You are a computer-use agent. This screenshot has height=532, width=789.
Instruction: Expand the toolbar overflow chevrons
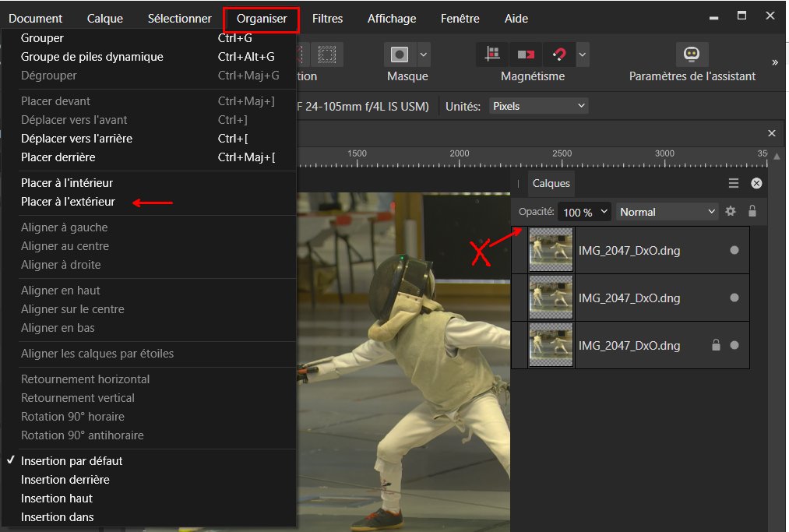(775, 62)
